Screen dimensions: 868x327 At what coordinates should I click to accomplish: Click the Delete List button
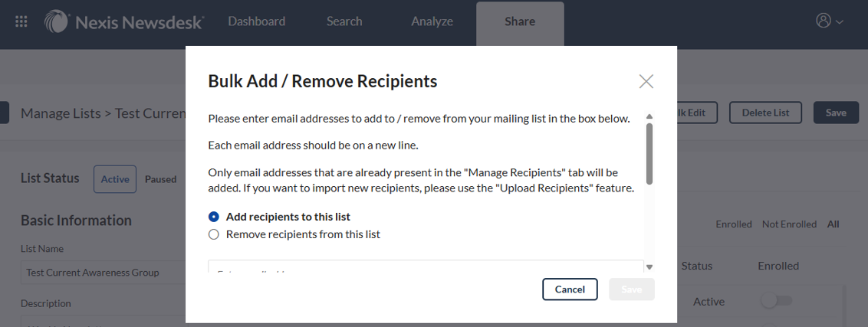(764, 113)
